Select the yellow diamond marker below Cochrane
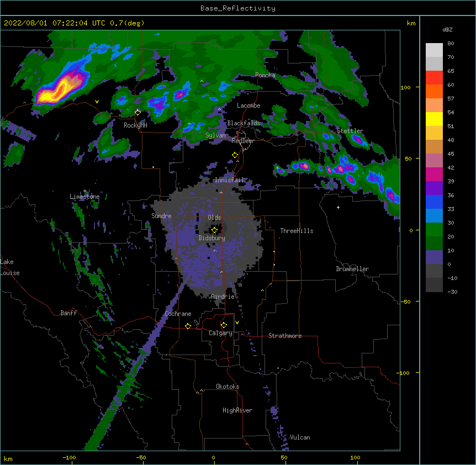The image size is (476, 465). click(x=188, y=326)
